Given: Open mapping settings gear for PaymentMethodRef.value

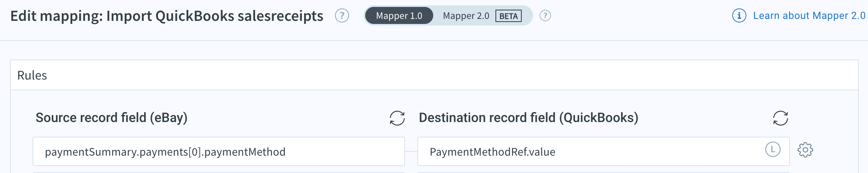Looking at the screenshot, I should (x=805, y=150).
